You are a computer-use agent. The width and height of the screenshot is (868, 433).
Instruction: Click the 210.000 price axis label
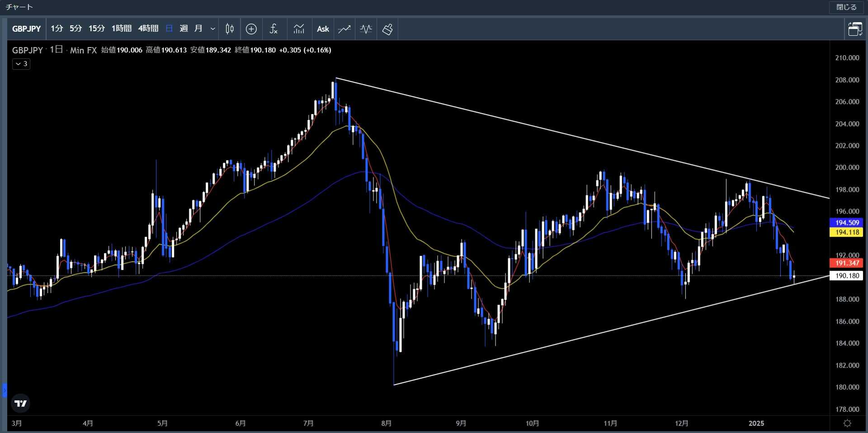pos(847,58)
